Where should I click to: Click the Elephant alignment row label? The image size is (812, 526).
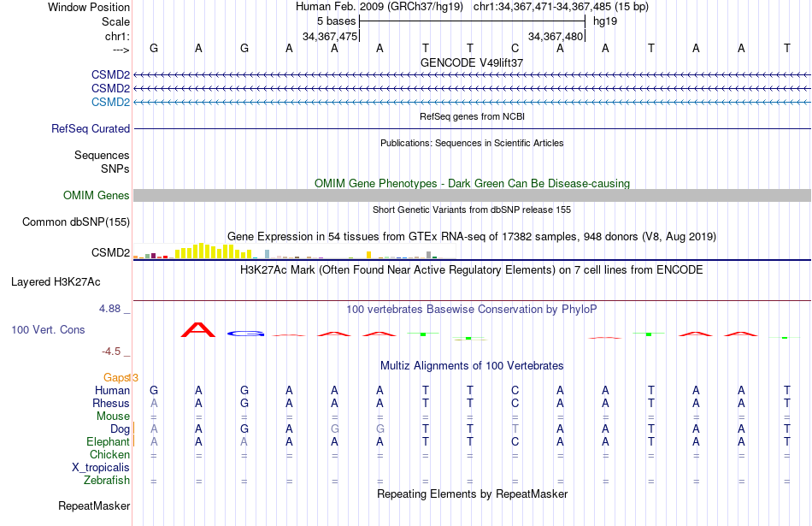click(108, 441)
